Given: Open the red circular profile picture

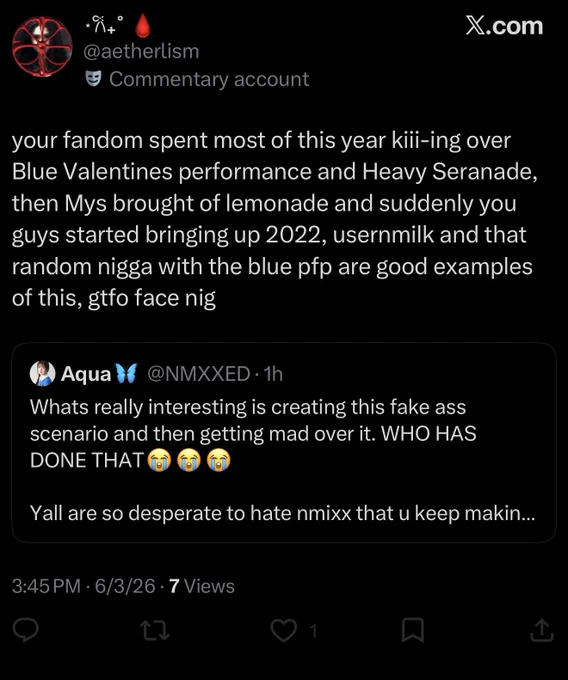Looking at the screenshot, I should [42, 46].
